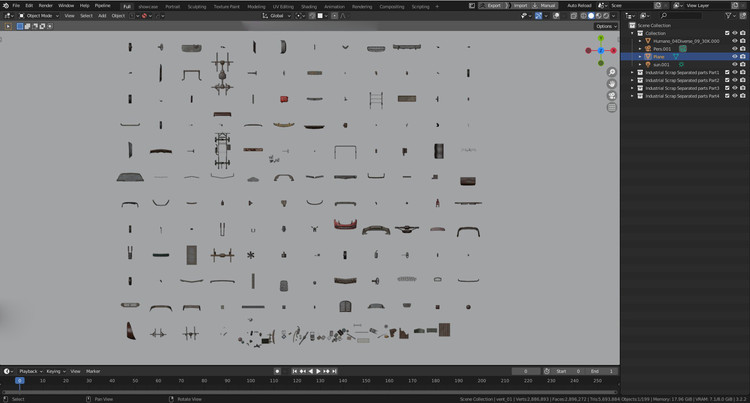Image resolution: width=750 pixels, height=403 pixels.
Task: Open the Object Mode dropdown
Action: (x=39, y=16)
